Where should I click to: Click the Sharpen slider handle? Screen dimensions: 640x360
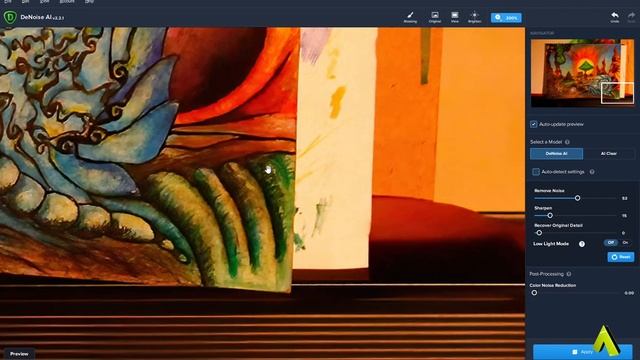[x=550, y=215]
